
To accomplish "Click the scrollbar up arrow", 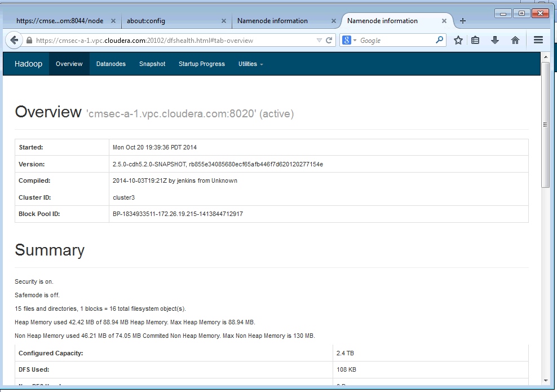I will pos(545,57).
